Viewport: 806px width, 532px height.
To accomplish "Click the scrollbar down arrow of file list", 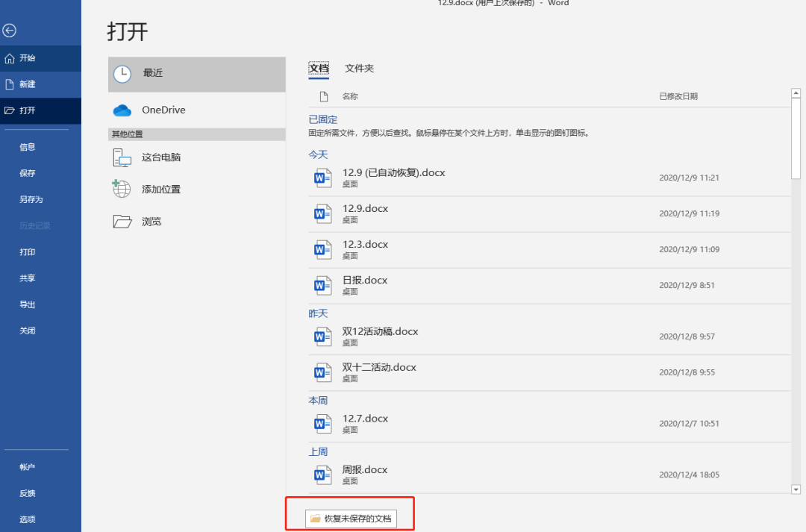I will (x=796, y=489).
